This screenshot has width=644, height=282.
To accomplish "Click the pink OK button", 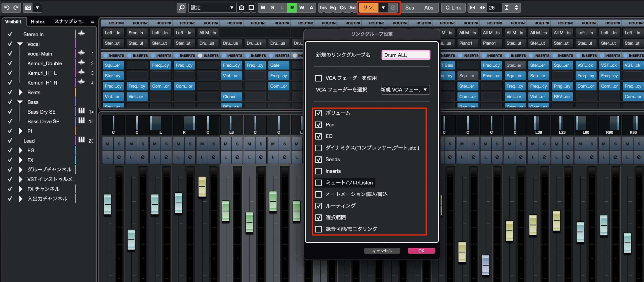I will point(421,251).
